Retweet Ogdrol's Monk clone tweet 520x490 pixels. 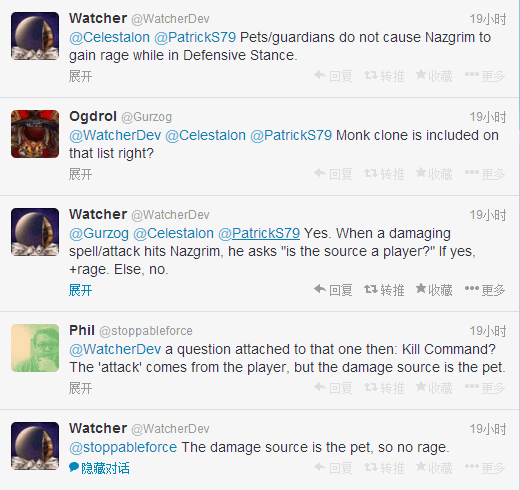point(384,174)
